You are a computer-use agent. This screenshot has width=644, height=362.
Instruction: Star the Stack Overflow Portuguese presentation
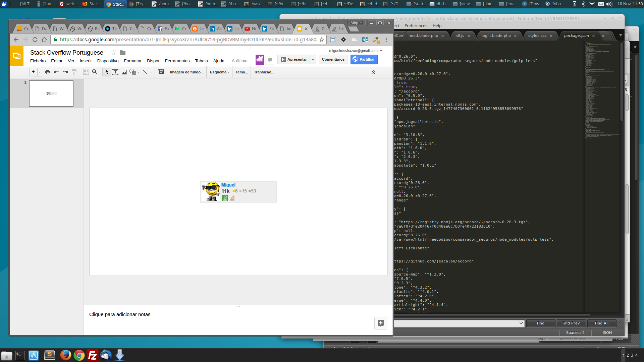click(113, 53)
